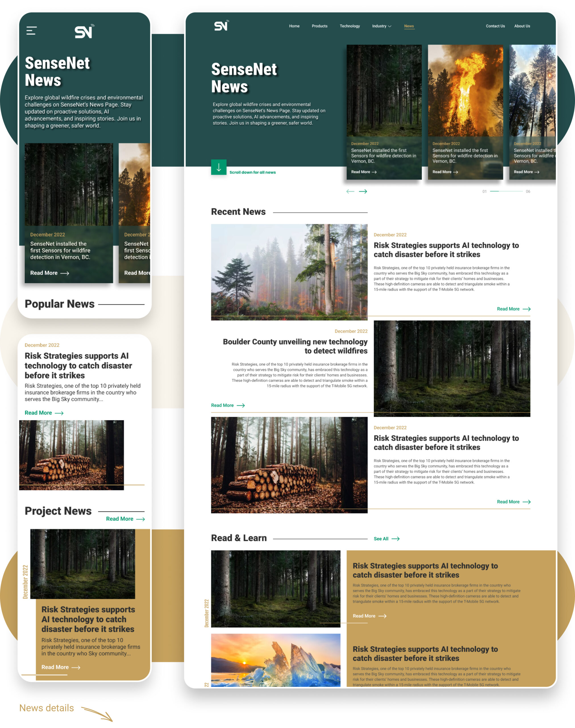Click the SN logo in desktop header

tap(221, 26)
